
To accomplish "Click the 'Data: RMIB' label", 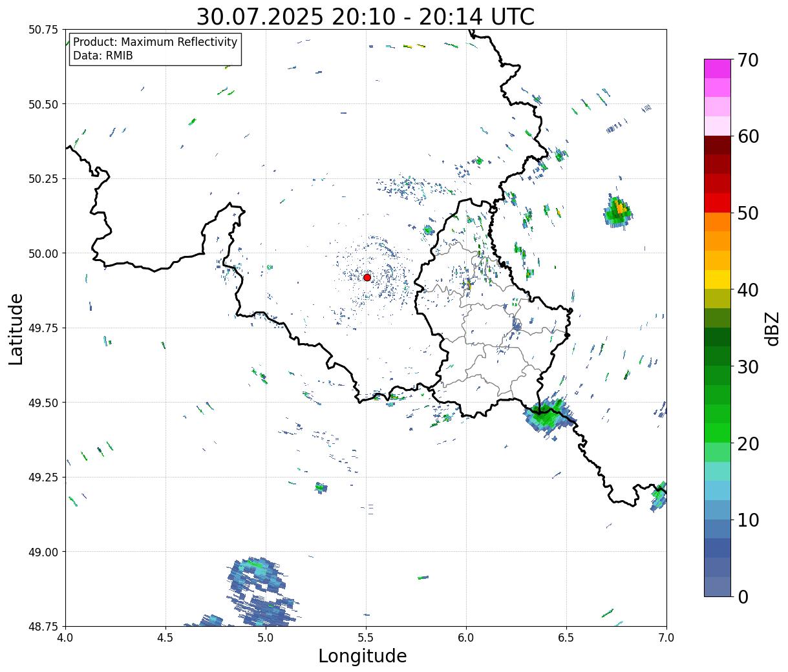I will pos(103,56).
